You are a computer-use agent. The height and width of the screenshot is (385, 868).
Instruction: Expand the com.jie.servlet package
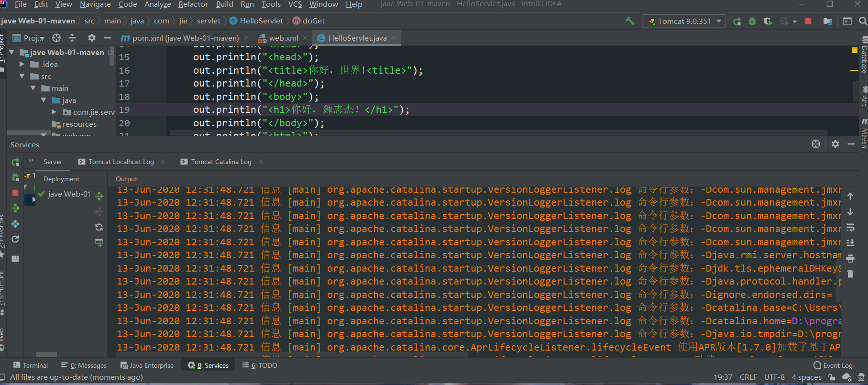pos(54,112)
